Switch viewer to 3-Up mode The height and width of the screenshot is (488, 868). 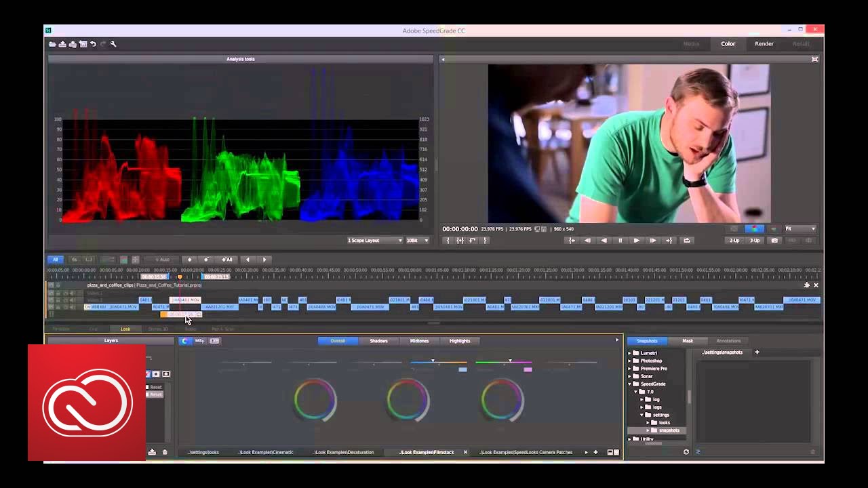[x=755, y=241]
